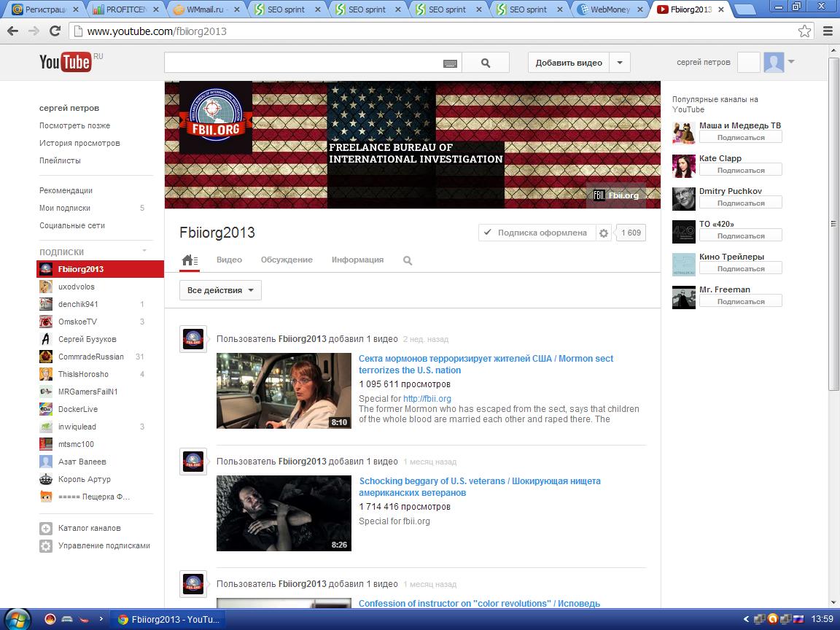The height and width of the screenshot is (630, 840).
Task: Click the Маша и Медведь ТВ avatar
Action: 683,132
